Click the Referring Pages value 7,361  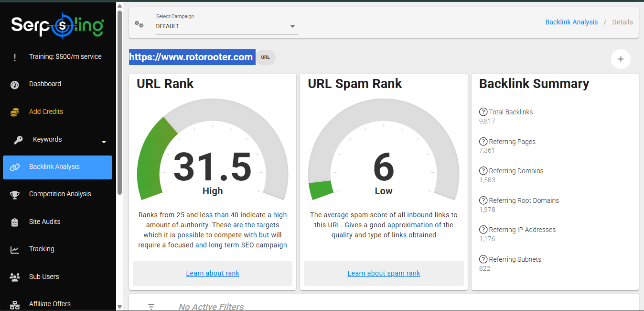pos(487,150)
